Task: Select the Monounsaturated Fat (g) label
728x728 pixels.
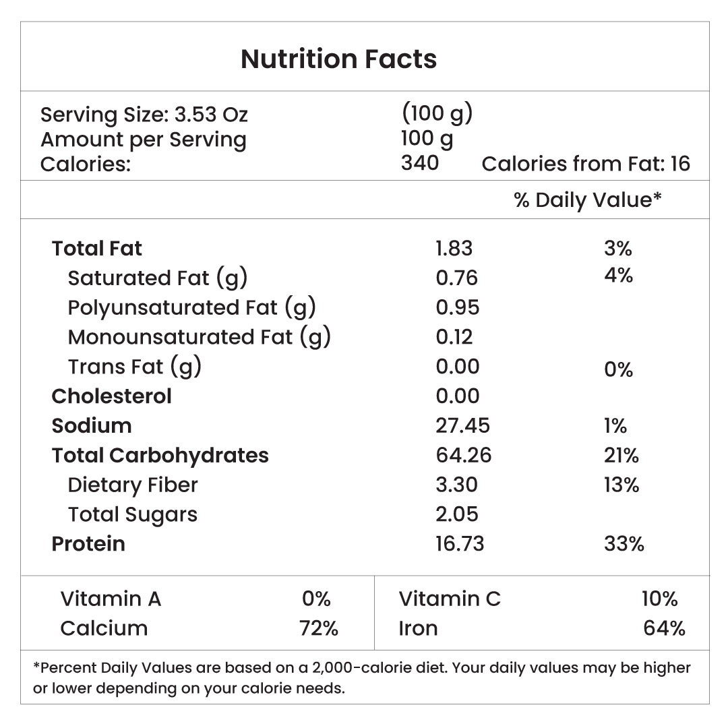Action: point(200,336)
